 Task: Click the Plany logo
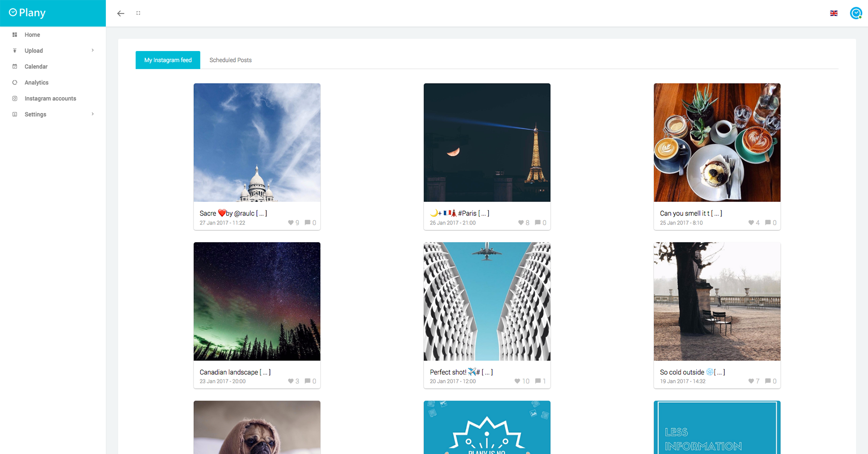click(x=27, y=13)
